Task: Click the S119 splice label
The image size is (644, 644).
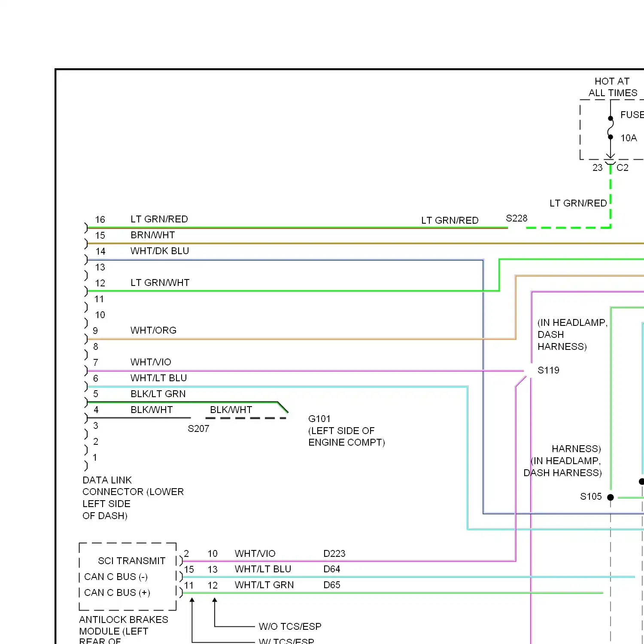Action: point(548,370)
